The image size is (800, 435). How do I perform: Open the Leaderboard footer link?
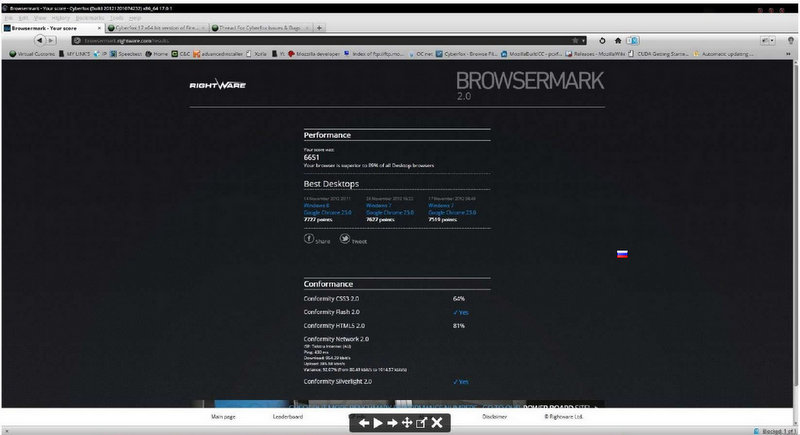click(x=288, y=417)
